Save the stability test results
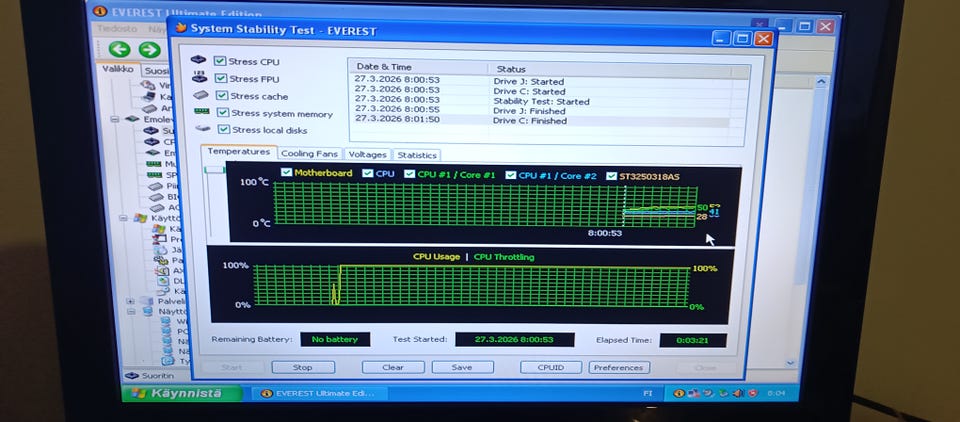 click(x=462, y=367)
